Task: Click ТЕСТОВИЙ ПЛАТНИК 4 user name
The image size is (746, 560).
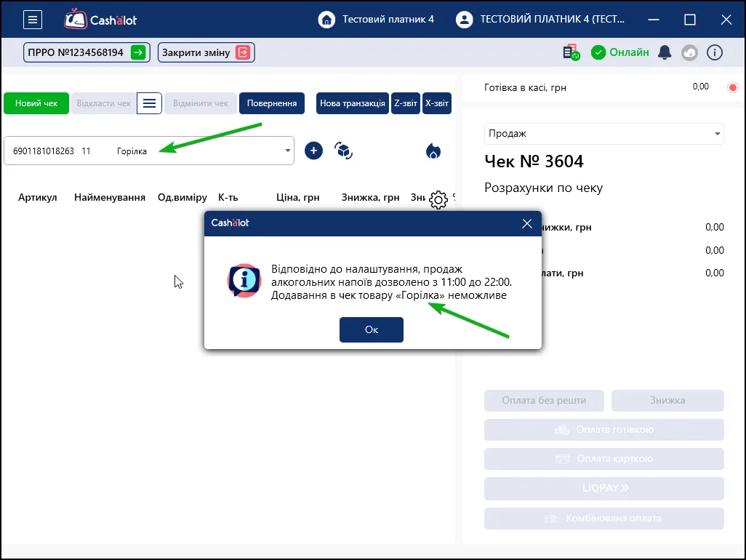Action: pyautogui.click(x=553, y=20)
